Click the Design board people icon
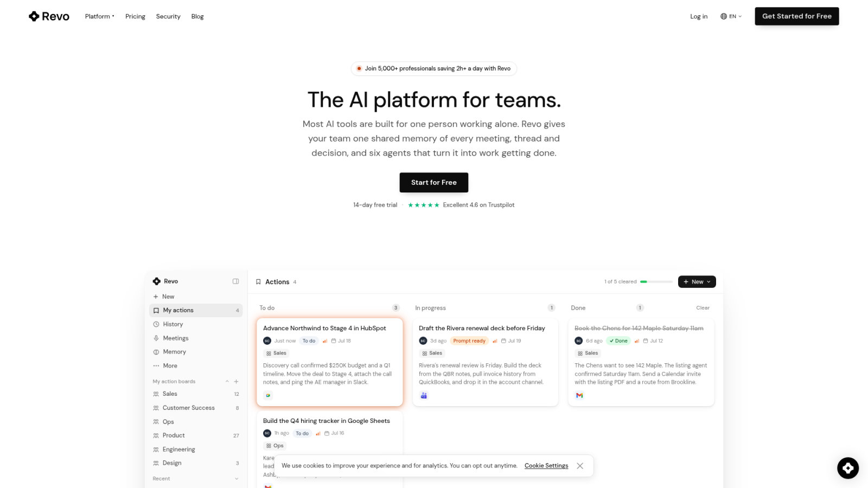This screenshot has width=868, height=488. [156, 463]
